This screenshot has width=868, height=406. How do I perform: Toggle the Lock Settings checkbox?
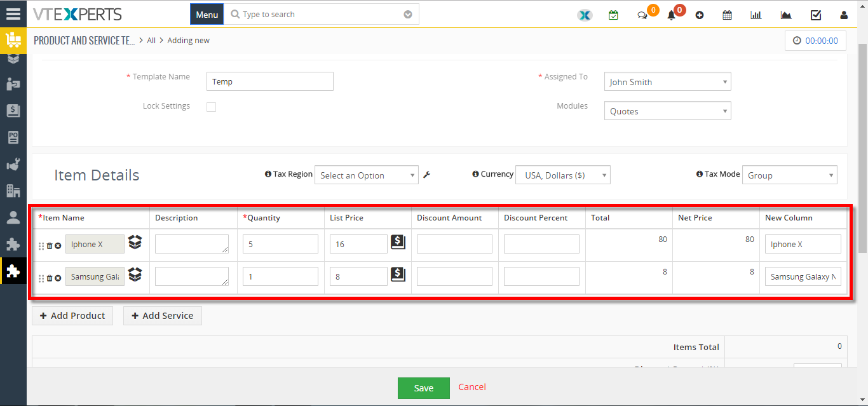coord(211,107)
